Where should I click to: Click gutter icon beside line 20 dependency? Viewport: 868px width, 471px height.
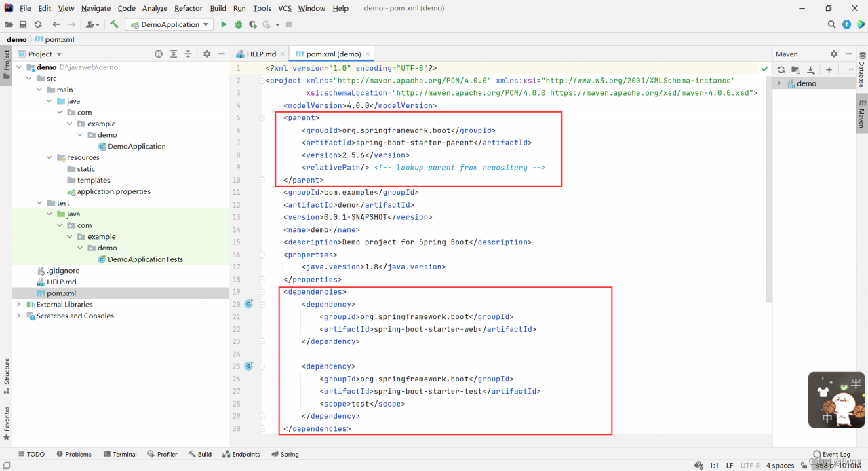(x=249, y=304)
